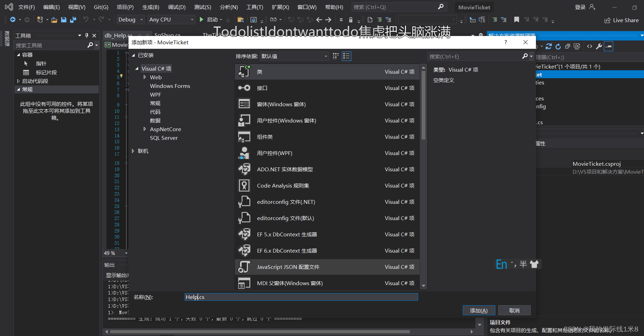Click the Solution Explorer refresh icon
Screen dimensions: 644x336
(558, 46)
